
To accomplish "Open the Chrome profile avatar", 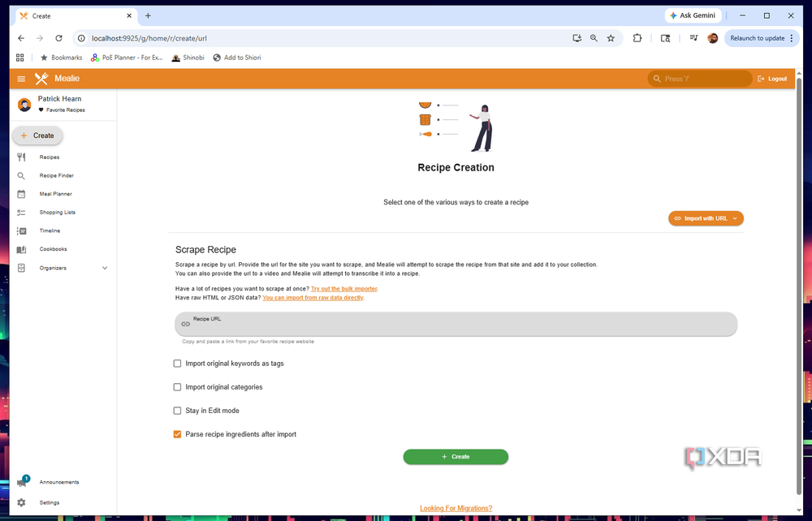I will click(713, 38).
